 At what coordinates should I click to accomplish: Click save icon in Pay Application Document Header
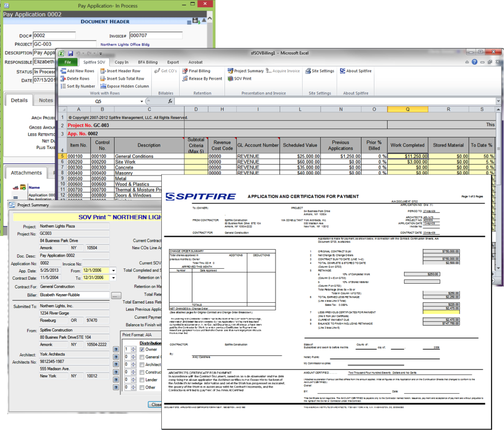(x=195, y=21)
